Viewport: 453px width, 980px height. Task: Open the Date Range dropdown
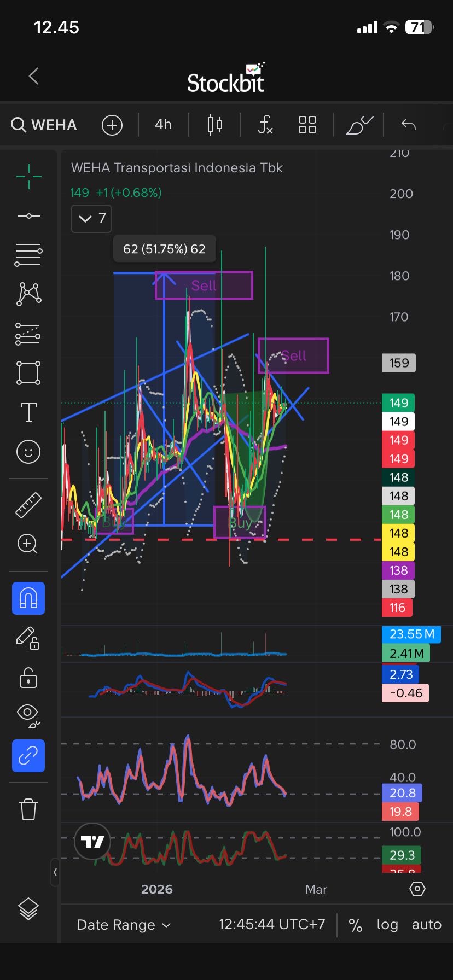point(124,925)
